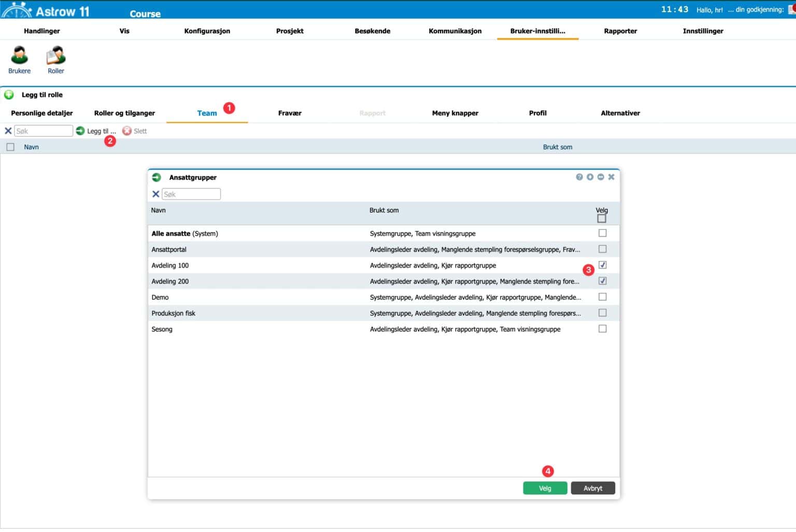
Task: Select the Roller icon in the ribbon
Action: pos(55,60)
